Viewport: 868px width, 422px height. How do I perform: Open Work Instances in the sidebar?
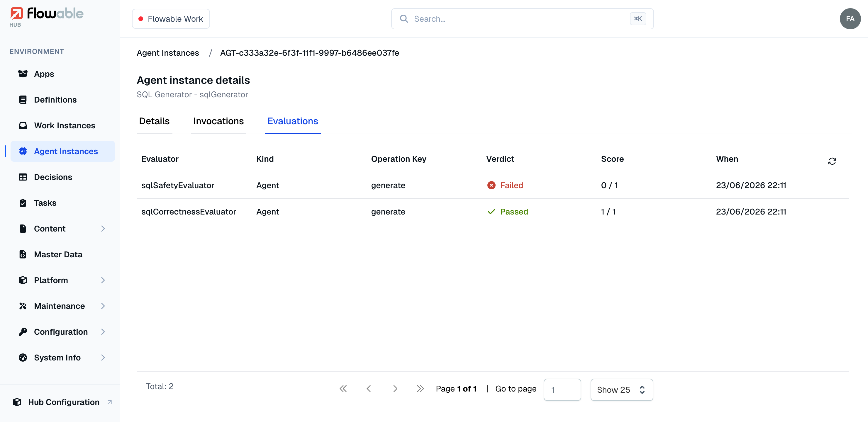point(63,126)
